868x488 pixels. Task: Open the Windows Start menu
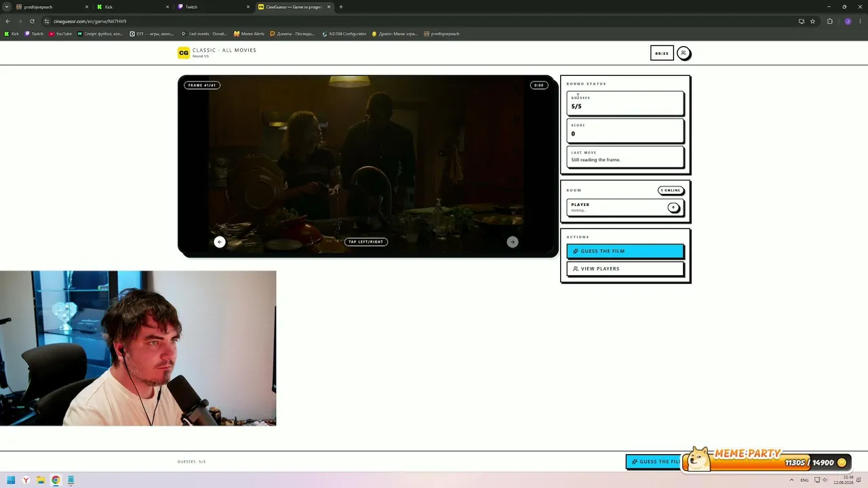coord(11,481)
